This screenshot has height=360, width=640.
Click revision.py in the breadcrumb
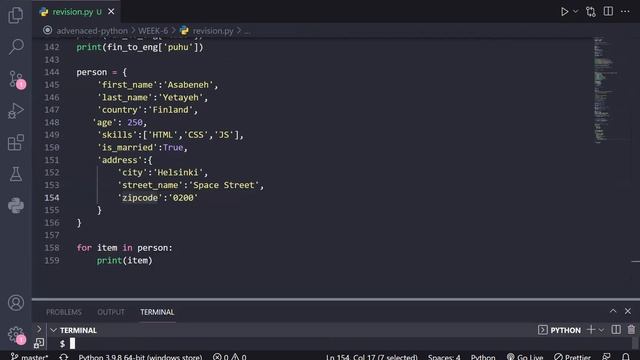pos(213,31)
